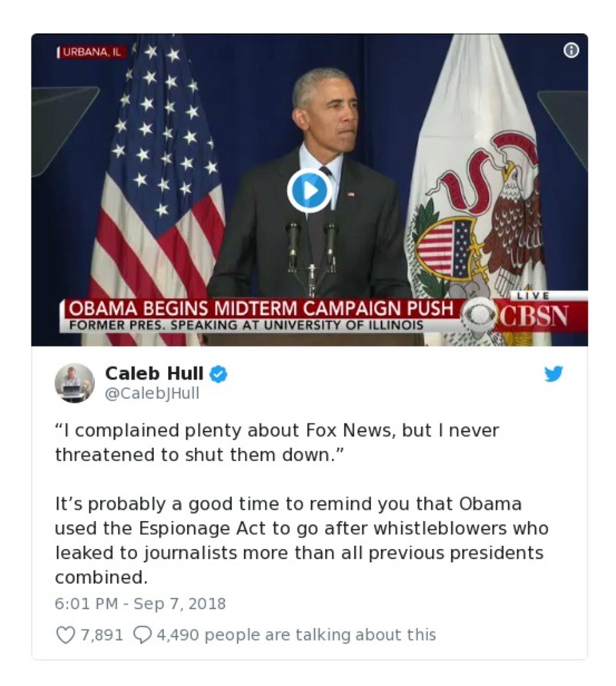Click the LIVE label above CBSN
The image size is (616, 686).
(536, 296)
